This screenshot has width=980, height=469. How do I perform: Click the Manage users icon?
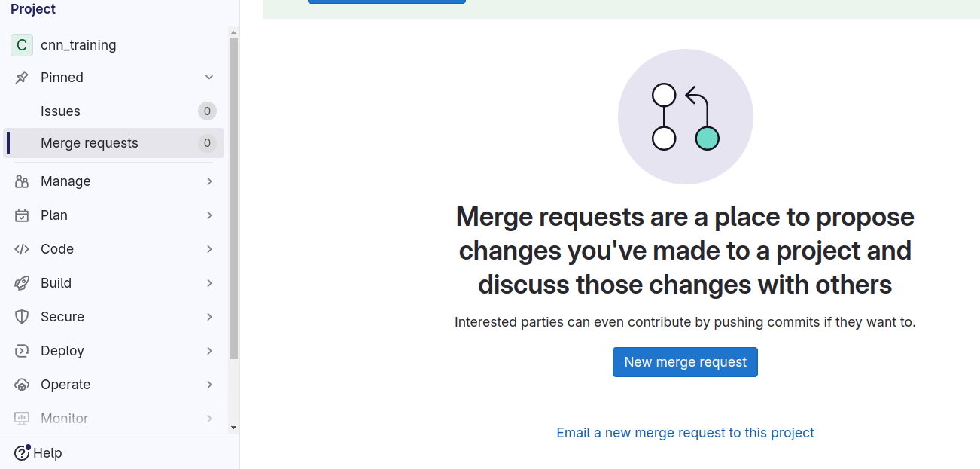(x=22, y=181)
